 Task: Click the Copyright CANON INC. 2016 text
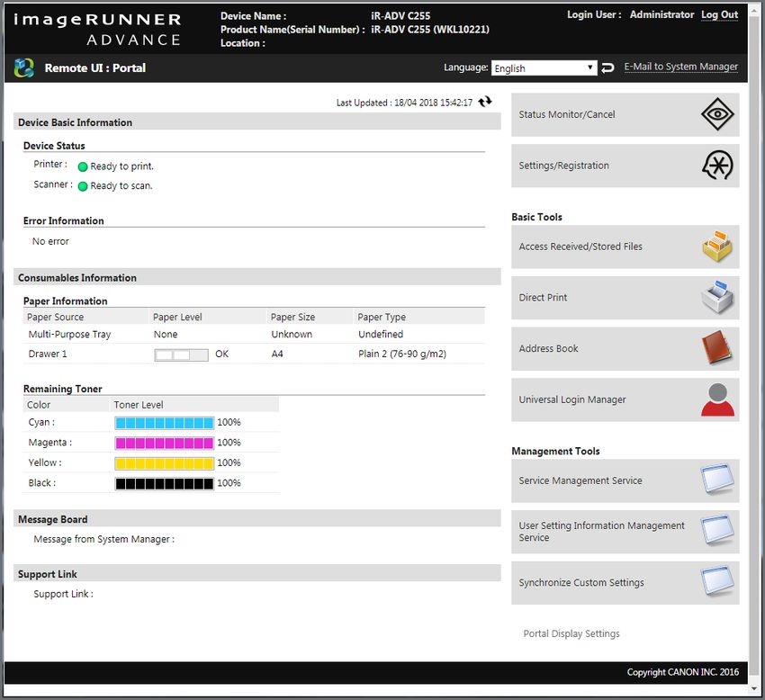pyautogui.click(x=682, y=672)
